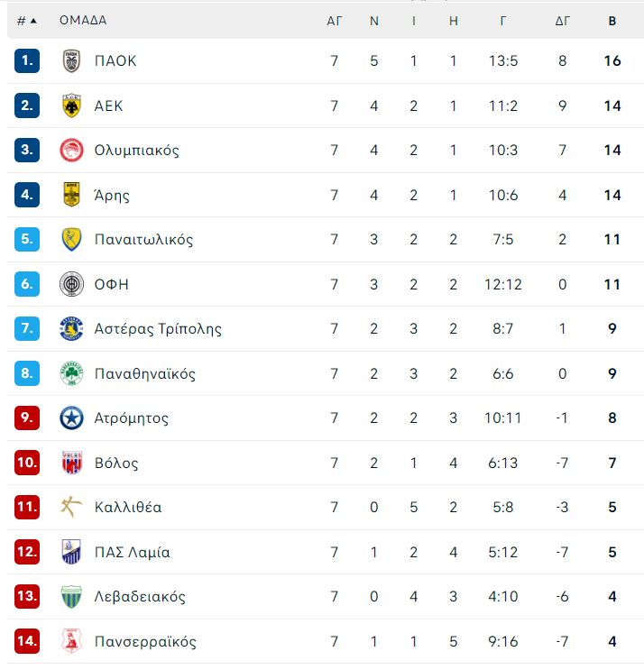The image size is (644, 670).
Task: Click the Ατρόμητος blue star logo
Action: tap(71, 418)
